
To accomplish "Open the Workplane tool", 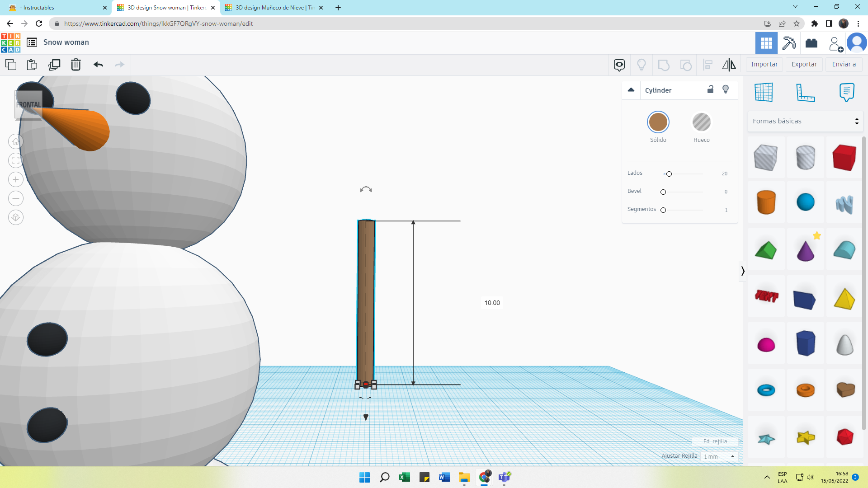I will point(764,92).
